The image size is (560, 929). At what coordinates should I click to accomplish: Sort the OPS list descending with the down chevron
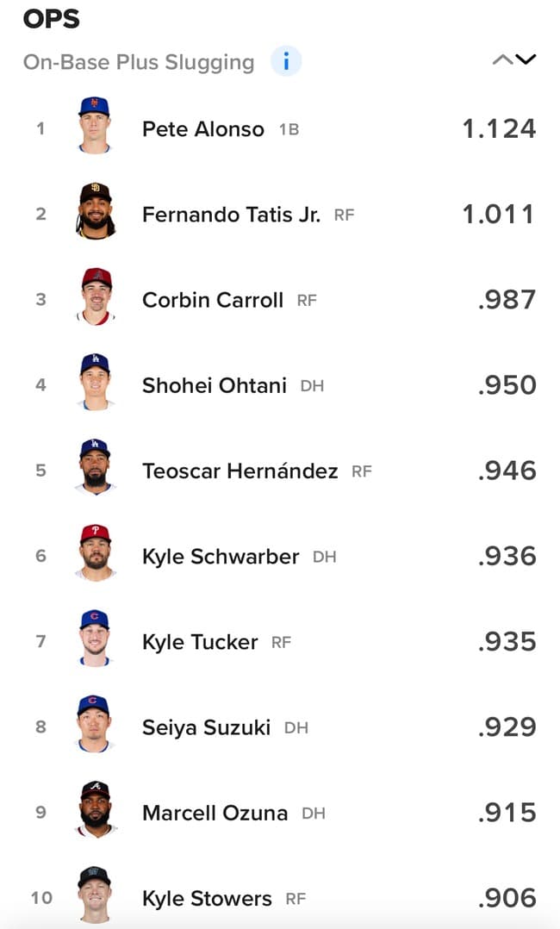pyautogui.click(x=524, y=60)
